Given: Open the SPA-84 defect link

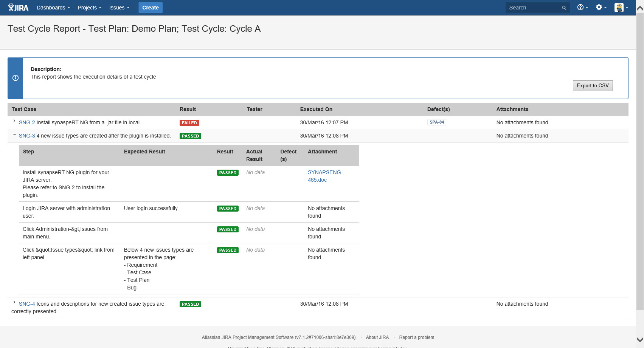Looking at the screenshot, I should coord(436,122).
